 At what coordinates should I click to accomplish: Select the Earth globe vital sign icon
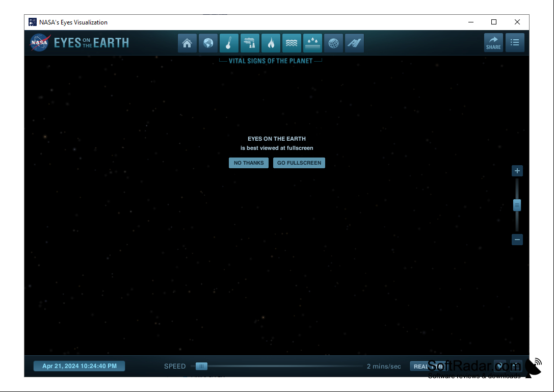pos(208,43)
